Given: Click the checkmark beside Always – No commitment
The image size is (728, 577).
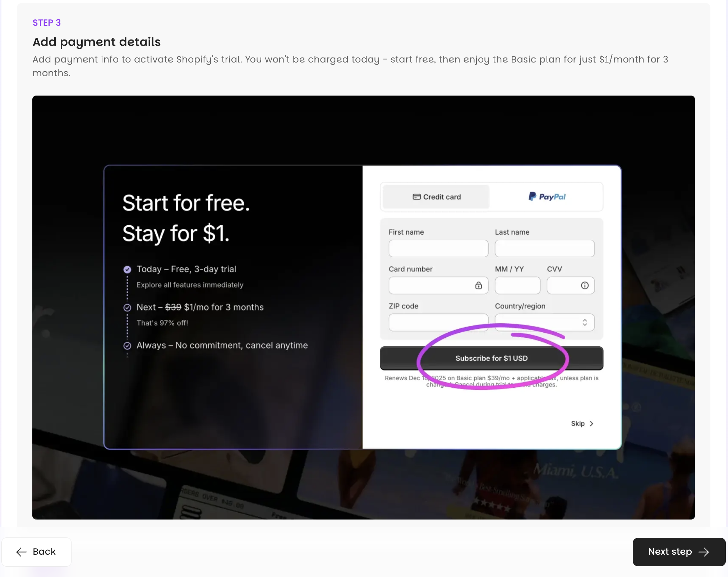Looking at the screenshot, I should click(127, 346).
